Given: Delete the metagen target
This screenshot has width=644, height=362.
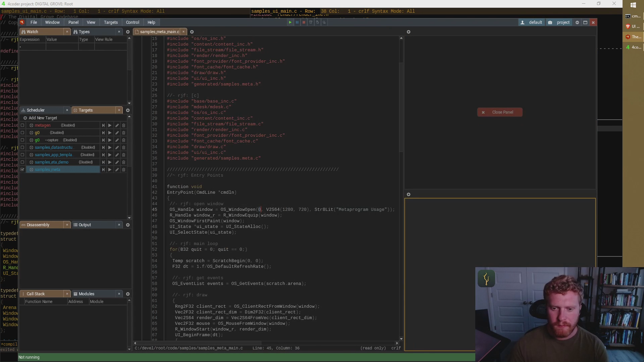Looking at the screenshot, I should 123,125.
